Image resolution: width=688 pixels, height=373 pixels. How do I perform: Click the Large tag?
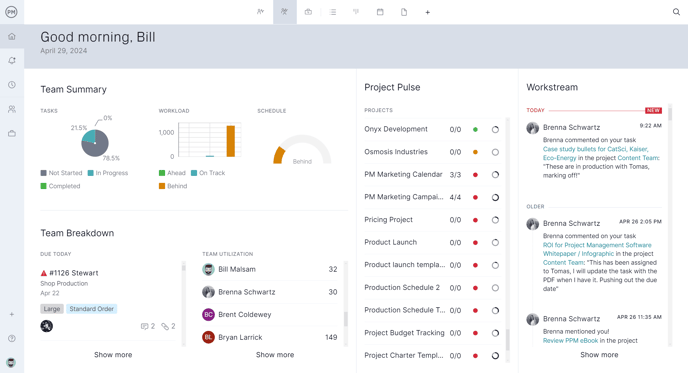(x=52, y=309)
